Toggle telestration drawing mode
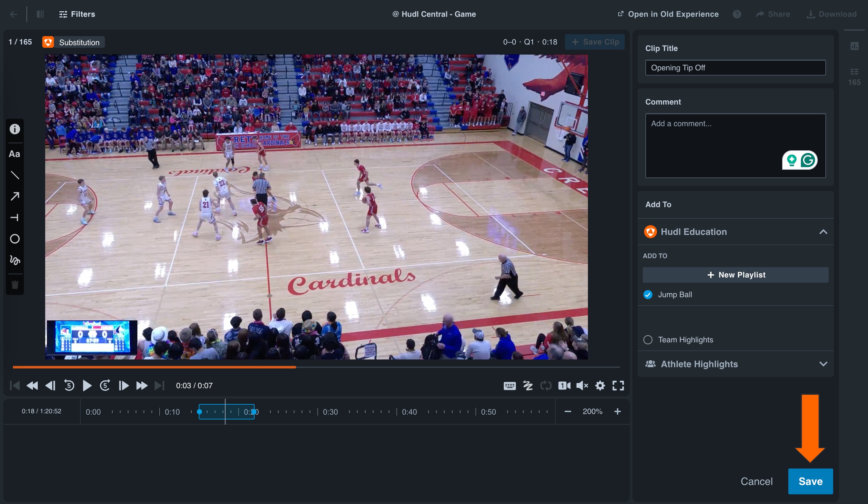 pyautogui.click(x=528, y=386)
